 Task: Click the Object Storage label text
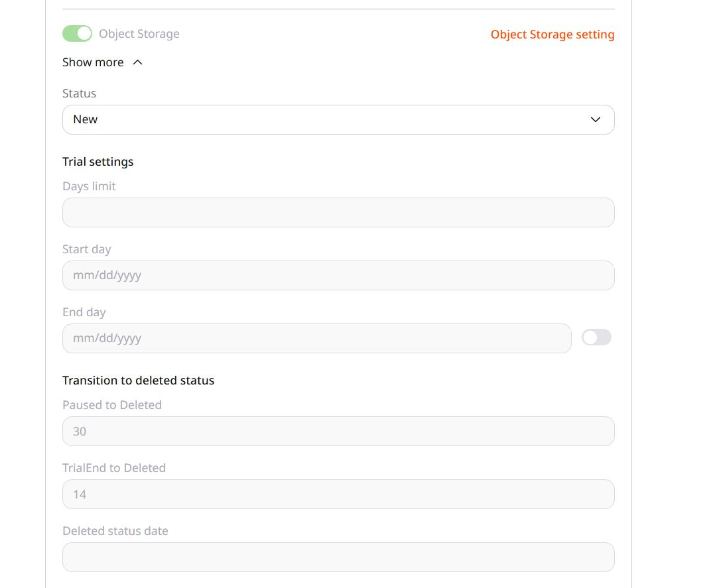tap(139, 34)
